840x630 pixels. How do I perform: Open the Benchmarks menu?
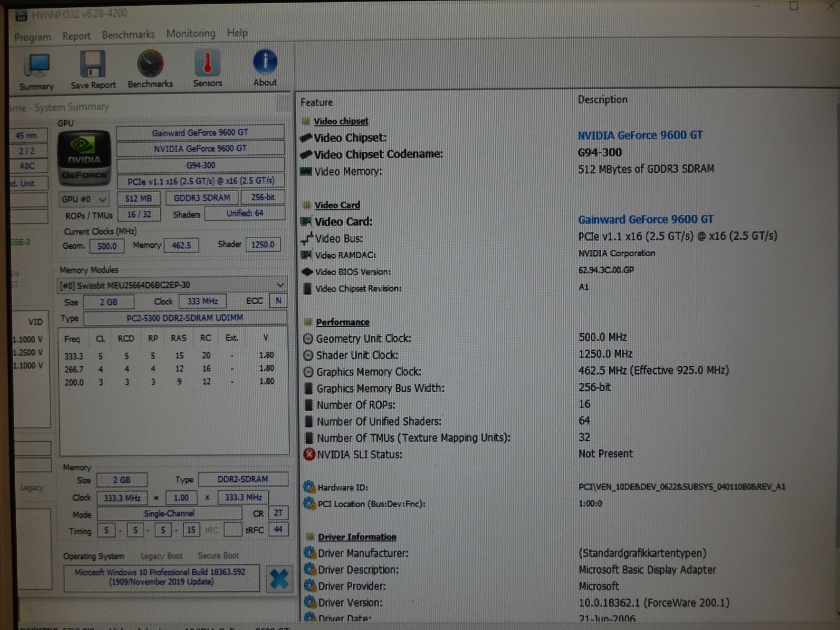tap(128, 35)
